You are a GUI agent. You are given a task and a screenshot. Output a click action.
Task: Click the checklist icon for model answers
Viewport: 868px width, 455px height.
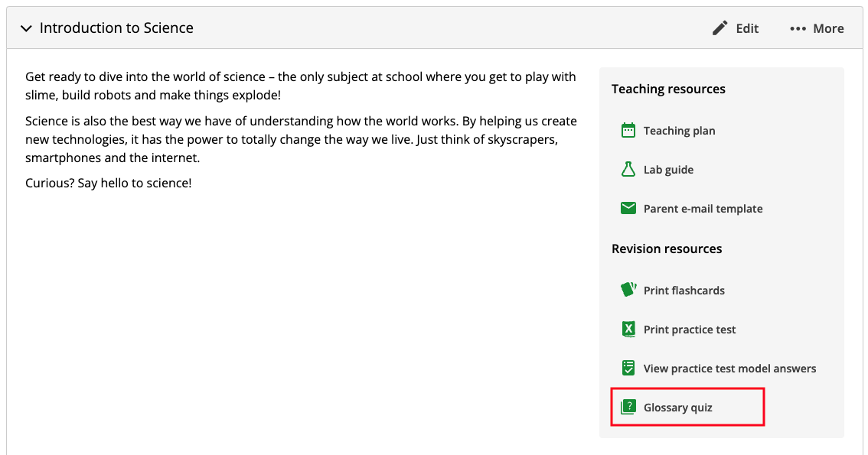(628, 368)
